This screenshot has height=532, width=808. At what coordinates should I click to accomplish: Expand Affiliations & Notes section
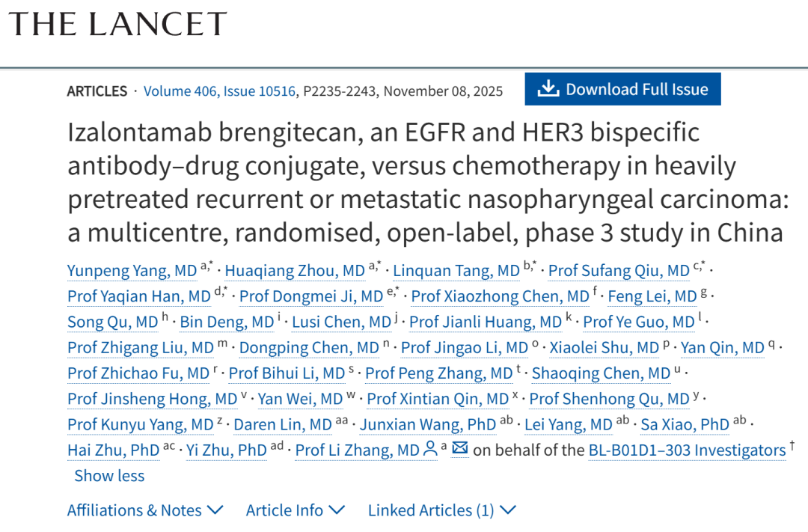coord(145,510)
